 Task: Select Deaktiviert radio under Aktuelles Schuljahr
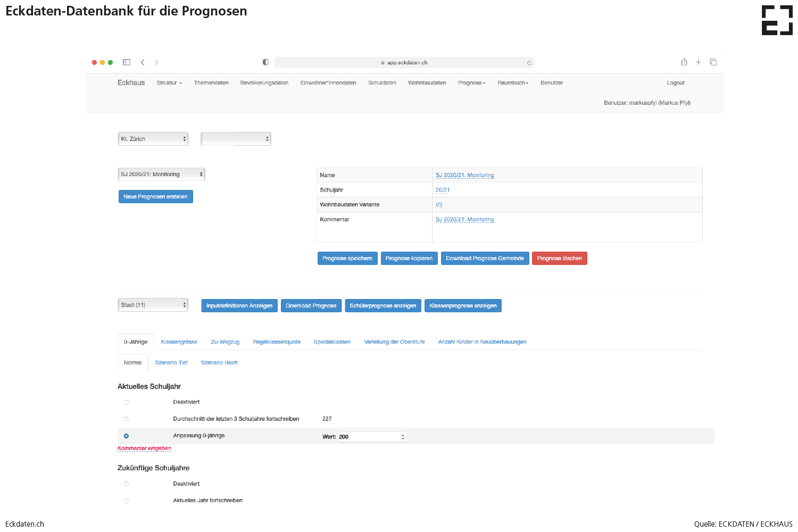pyautogui.click(x=126, y=402)
